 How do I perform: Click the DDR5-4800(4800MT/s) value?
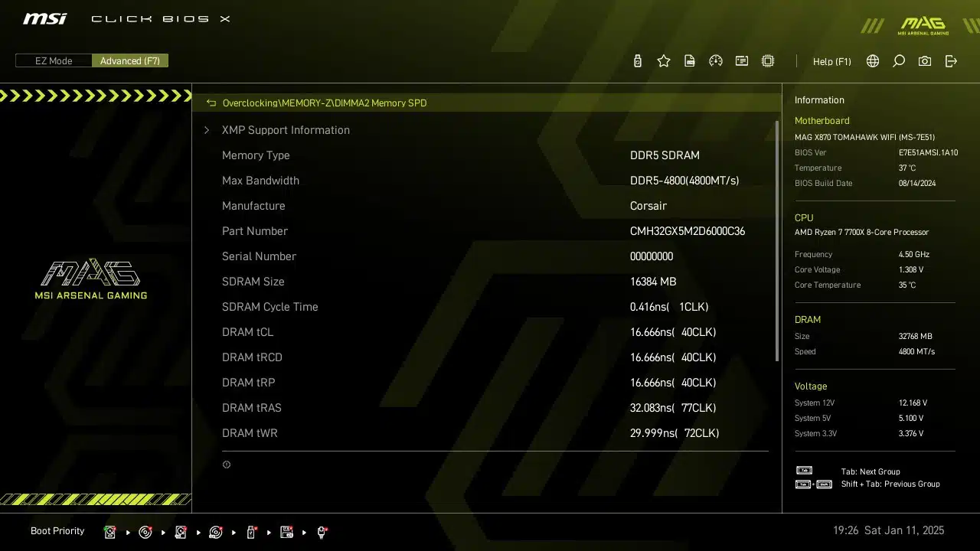click(x=684, y=181)
